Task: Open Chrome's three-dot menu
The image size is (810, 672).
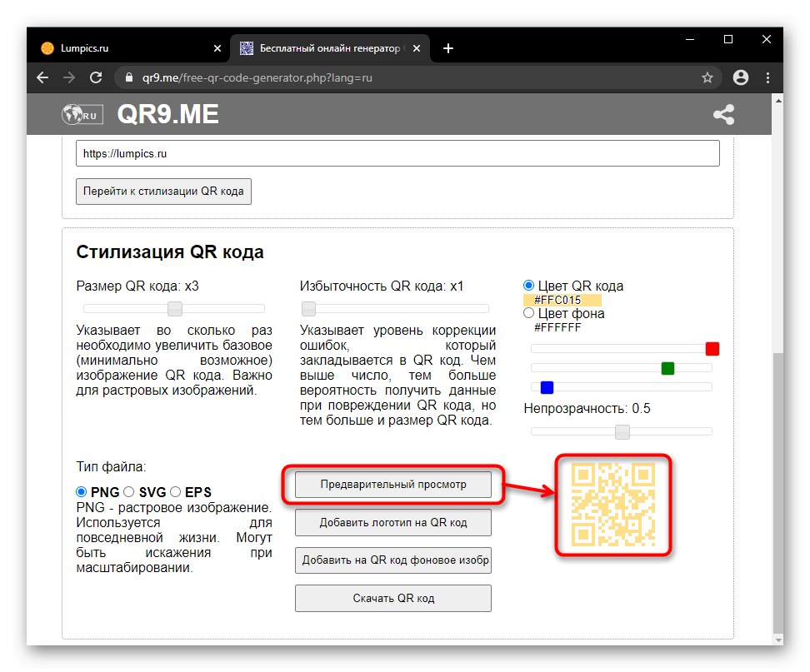Action: coord(767,78)
